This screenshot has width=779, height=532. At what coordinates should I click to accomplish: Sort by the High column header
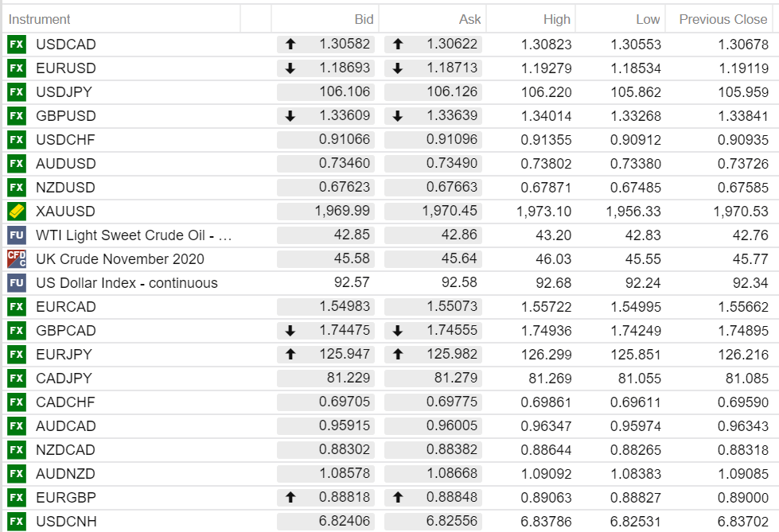(557, 19)
